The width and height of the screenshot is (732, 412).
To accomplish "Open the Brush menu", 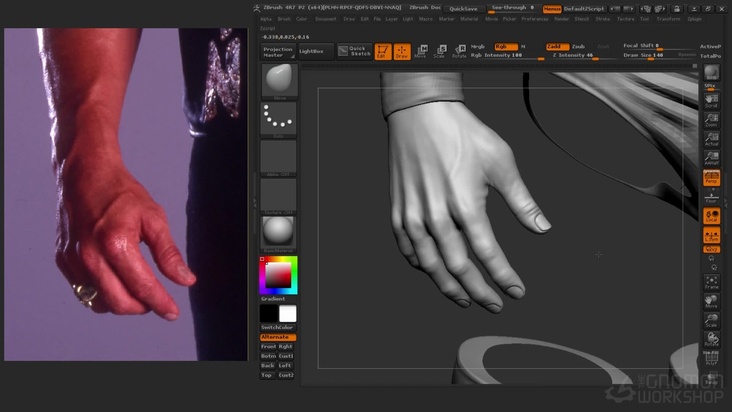I will [x=284, y=19].
